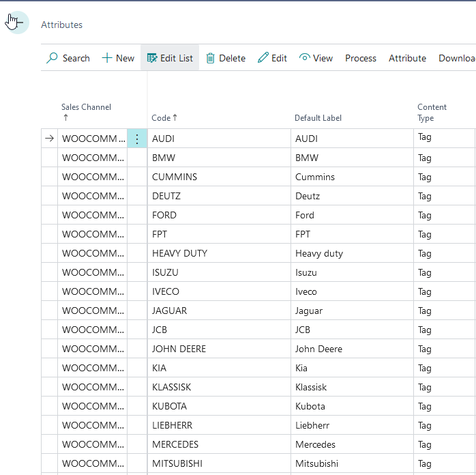The height and width of the screenshot is (475, 476).
Task: Open the Attribute menu
Action: (x=407, y=58)
